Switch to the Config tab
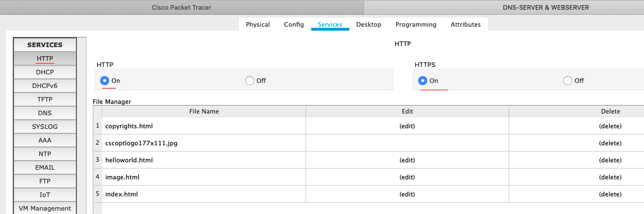This screenshot has height=214, width=644. coord(294,24)
